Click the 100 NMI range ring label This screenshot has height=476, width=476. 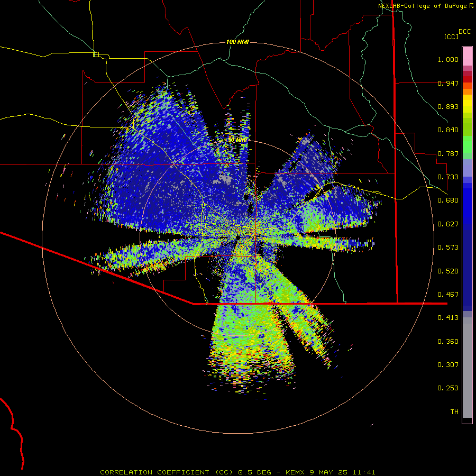tap(237, 42)
